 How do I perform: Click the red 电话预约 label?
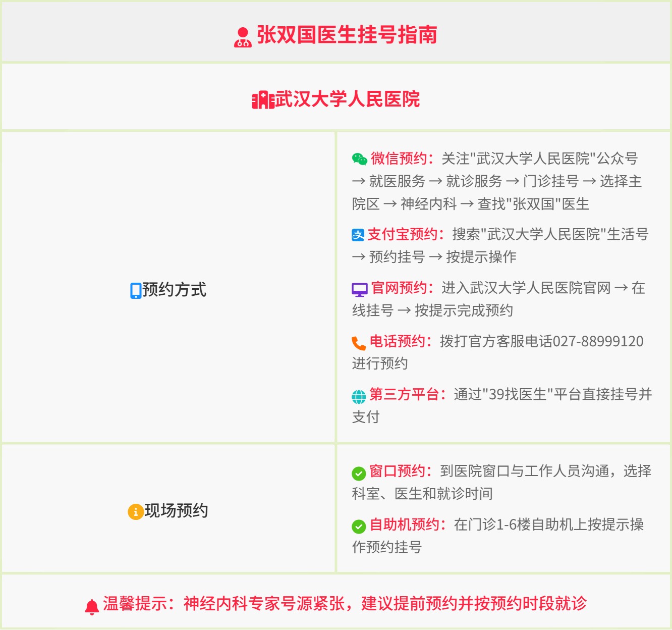click(x=401, y=341)
